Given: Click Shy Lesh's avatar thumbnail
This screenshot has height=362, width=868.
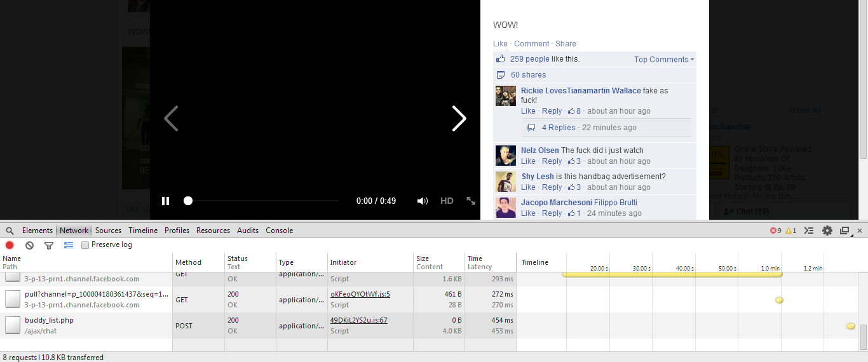Looking at the screenshot, I should tap(506, 182).
